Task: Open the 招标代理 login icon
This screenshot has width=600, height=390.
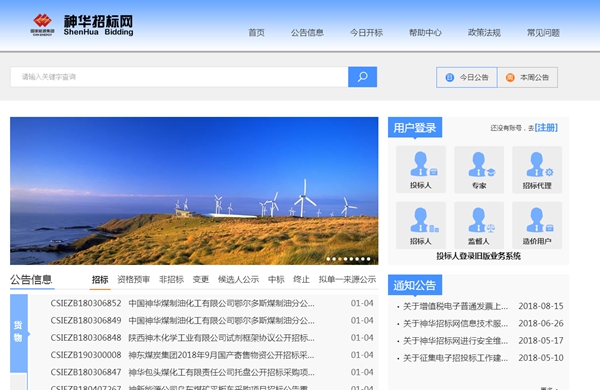Action: pyautogui.click(x=537, y=169)
